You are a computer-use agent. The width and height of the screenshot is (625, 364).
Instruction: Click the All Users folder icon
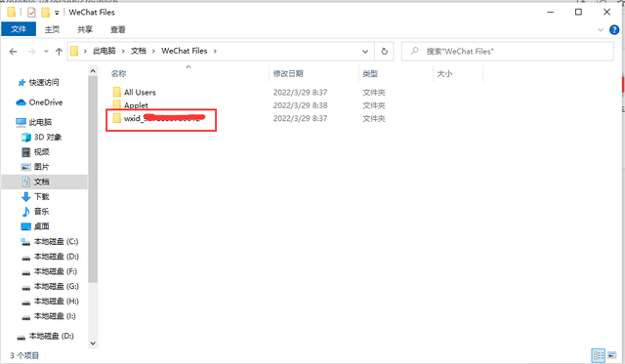tap(117, 93)
